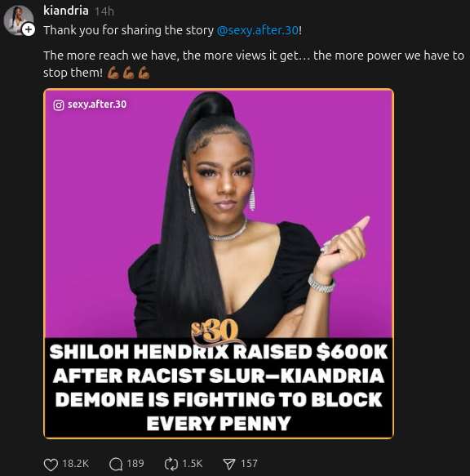Viewport: 470px width, 476px height.
Task: Click the "The more reach we have" post text
Action: 254,64
